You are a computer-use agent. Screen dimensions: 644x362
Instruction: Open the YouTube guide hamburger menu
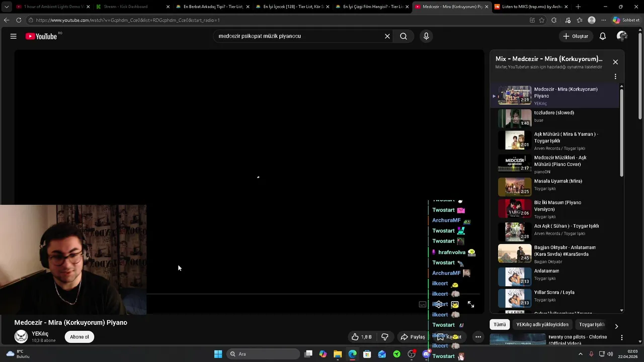[14, 36]
